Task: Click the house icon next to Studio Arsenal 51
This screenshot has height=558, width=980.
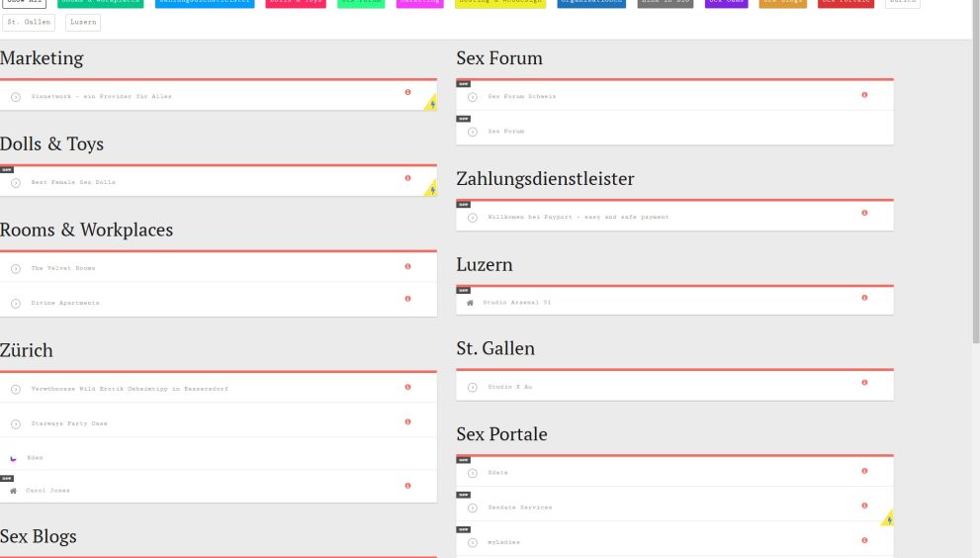Action: [470, 303]
